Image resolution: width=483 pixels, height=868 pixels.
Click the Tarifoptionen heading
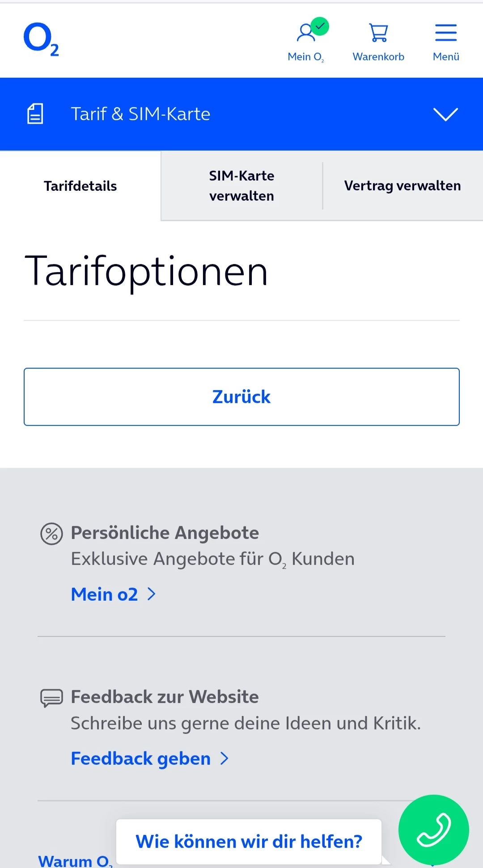146,271
